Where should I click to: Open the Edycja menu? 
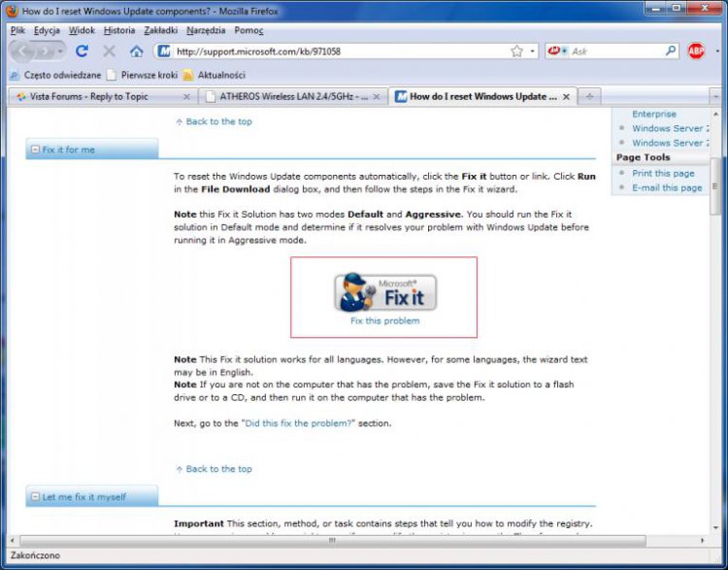pos(47,30)
